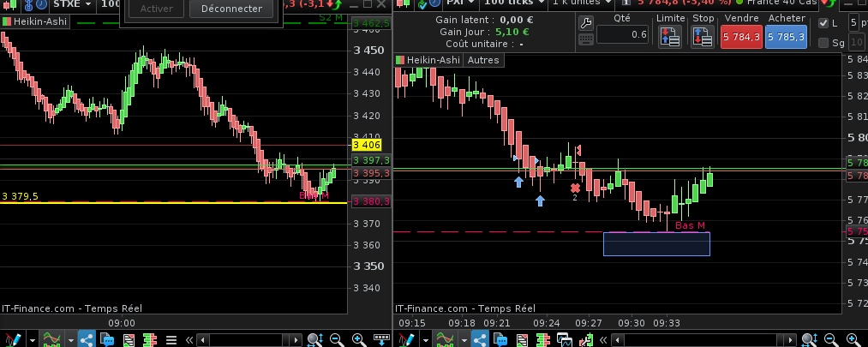This screenshot has width=868, height=347.
Task: Open the order list icon in STXE chart toolbar
Action: [129, 339]
